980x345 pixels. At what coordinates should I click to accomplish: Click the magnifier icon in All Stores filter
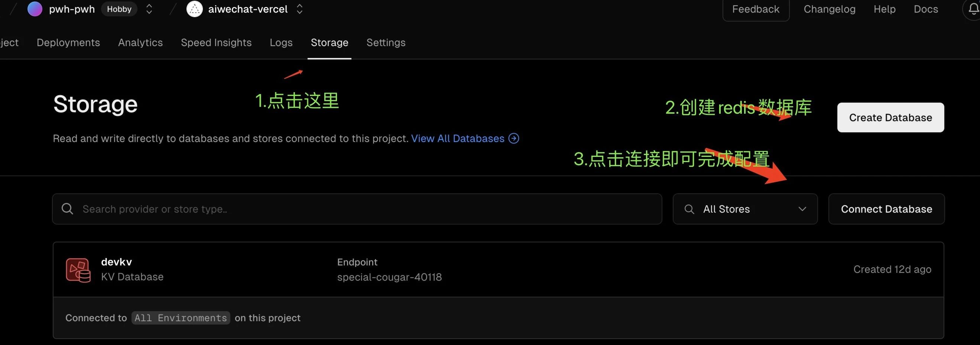[x=689, y=209]
